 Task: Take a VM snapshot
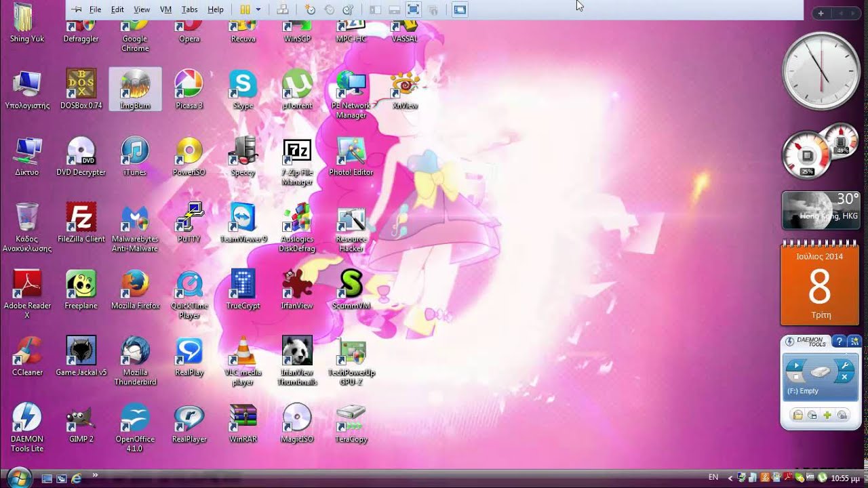(x=310, y=9)
